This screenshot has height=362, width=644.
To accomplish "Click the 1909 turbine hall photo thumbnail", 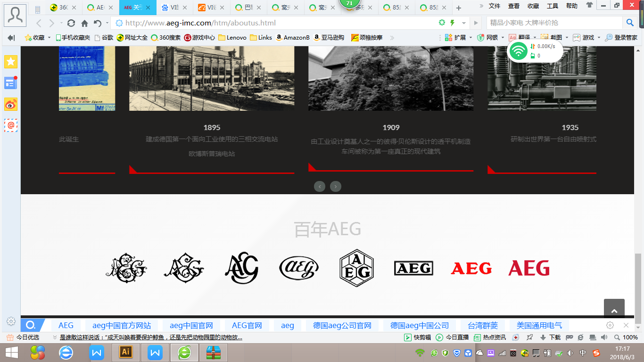I will coord(391,79).
